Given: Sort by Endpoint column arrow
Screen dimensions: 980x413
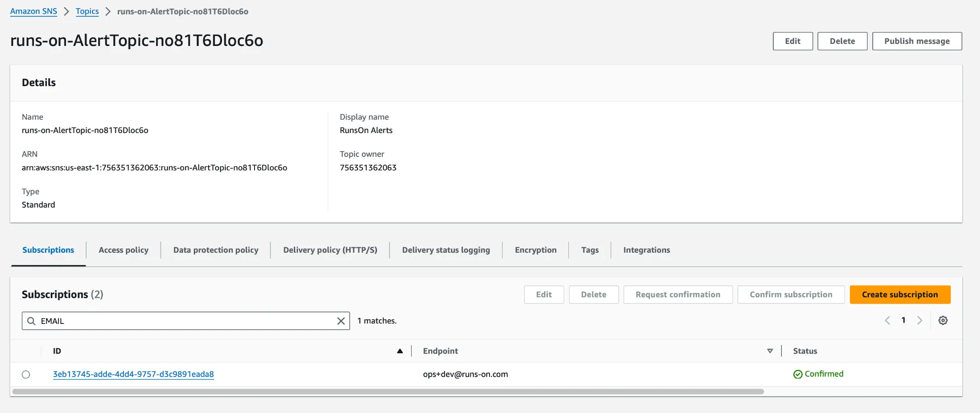Looking at the screenshot, I should pos(769,351).
